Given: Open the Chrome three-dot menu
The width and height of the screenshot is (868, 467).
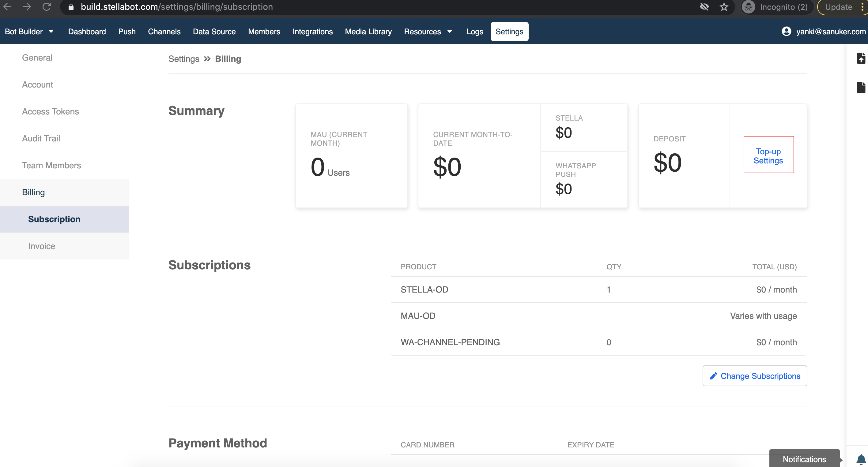Looking at the screenshot, I should tap(862, 7).
